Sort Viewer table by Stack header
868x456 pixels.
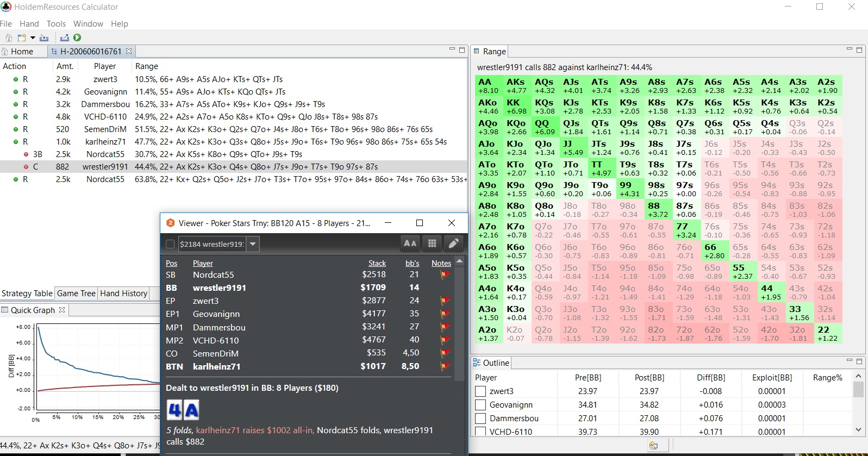click(x=377, y=263)
